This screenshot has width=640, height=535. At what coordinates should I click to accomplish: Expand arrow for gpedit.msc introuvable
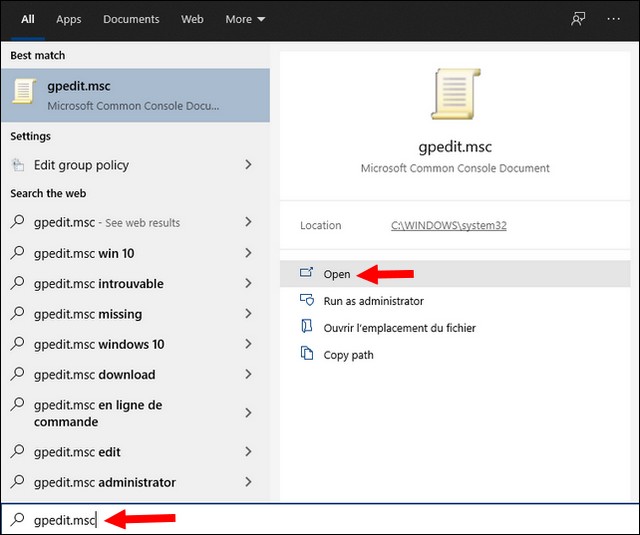pyautogui.click(x=248, y=283)
